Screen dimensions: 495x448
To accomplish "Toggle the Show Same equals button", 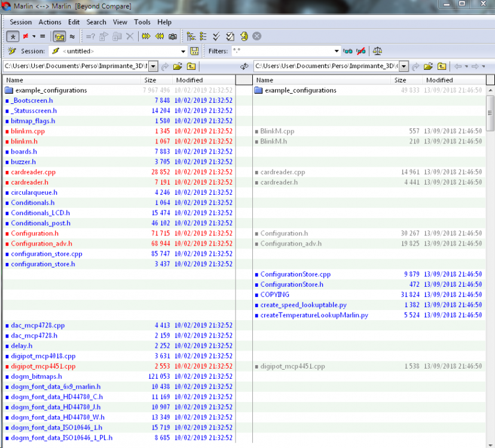I will coord(42,36).
